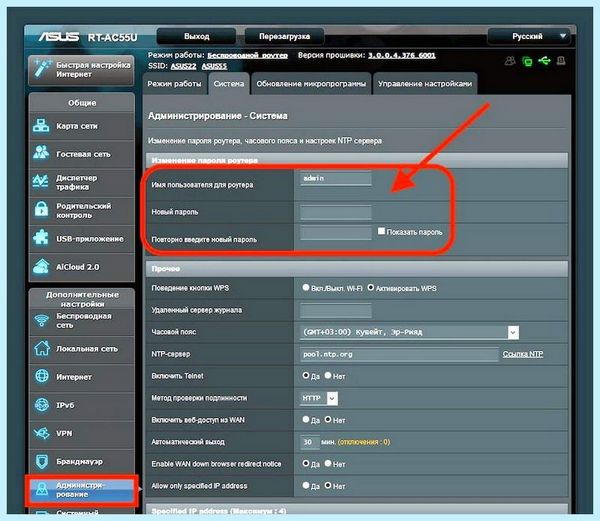Image resolution: width=600 pixels, height=521 pixels.
Task: Click router username field containing admin
Action: [x=336, y=178]
